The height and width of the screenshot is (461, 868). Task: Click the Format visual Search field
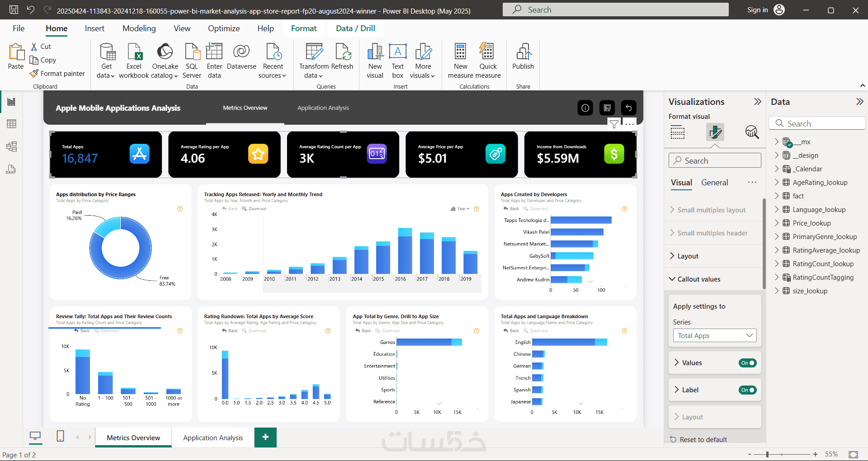tap(715, 160)
